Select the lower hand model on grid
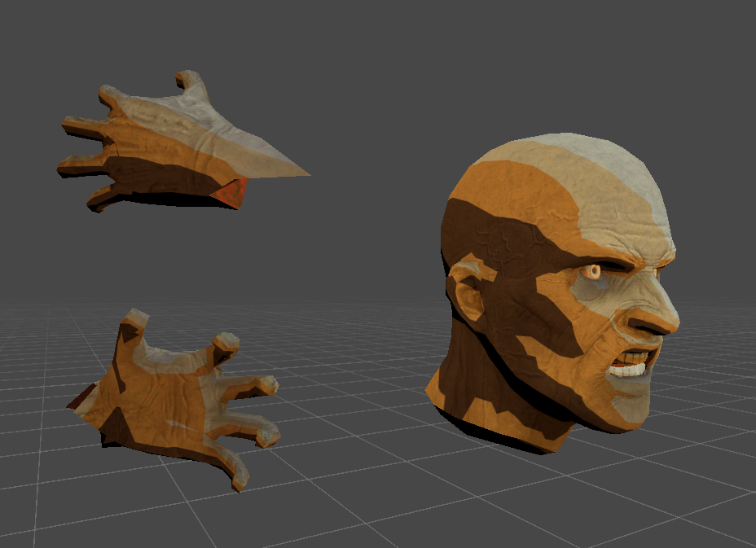The width and height of the screenshot is (756, 548). (174, 400)
